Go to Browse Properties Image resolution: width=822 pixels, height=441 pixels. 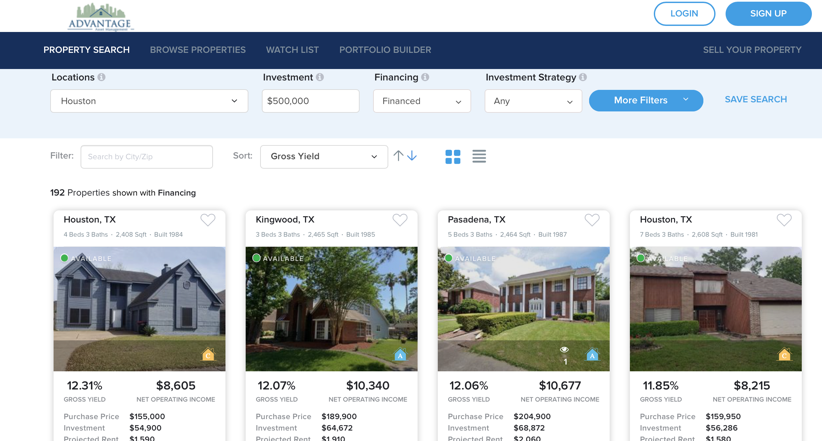tap(198, 50)
